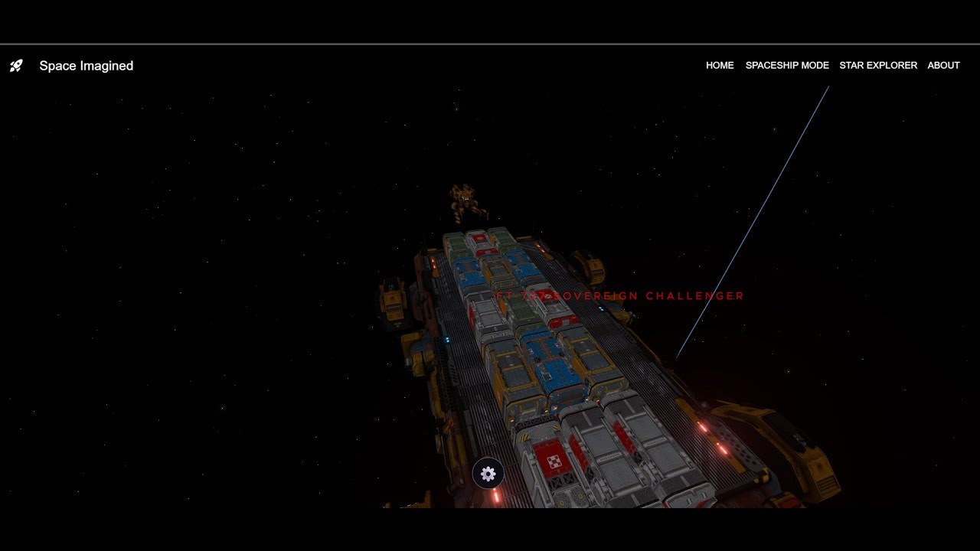Open SPACESHIP MODE from the navbar

pos(787,66)
